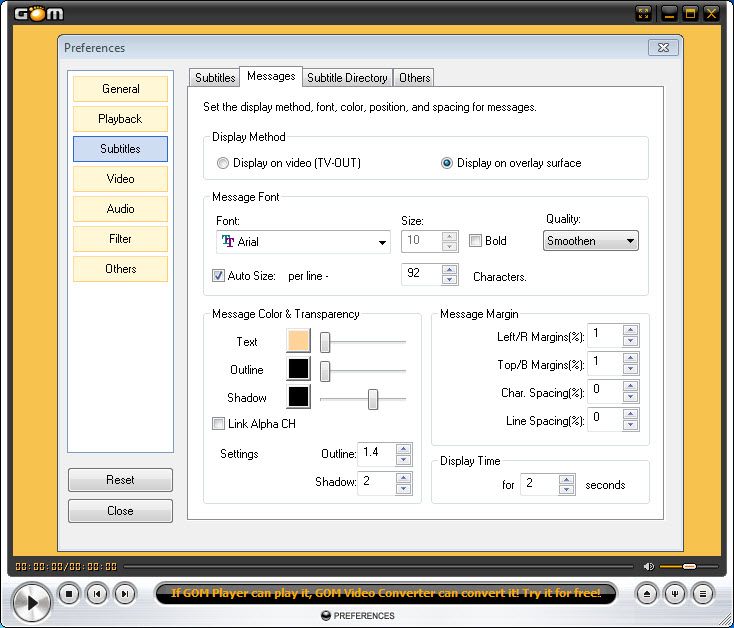Click the Reset button

[120, 480]
